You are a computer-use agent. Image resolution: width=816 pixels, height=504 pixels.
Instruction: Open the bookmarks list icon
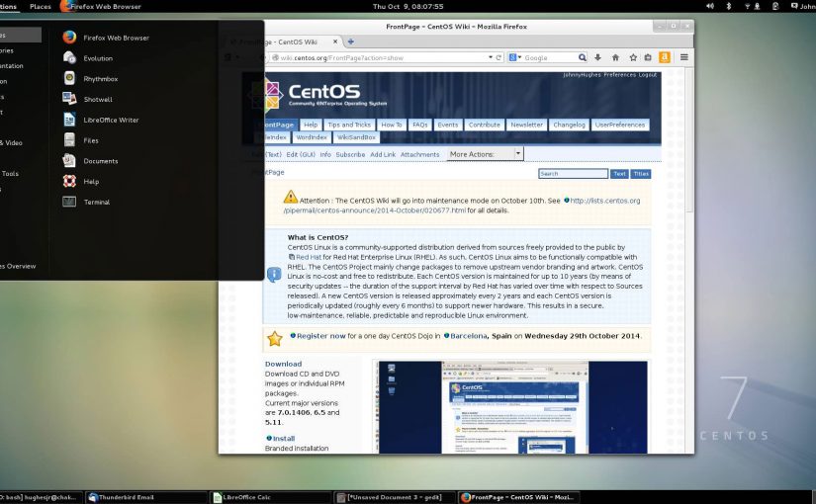pos(648,57)
